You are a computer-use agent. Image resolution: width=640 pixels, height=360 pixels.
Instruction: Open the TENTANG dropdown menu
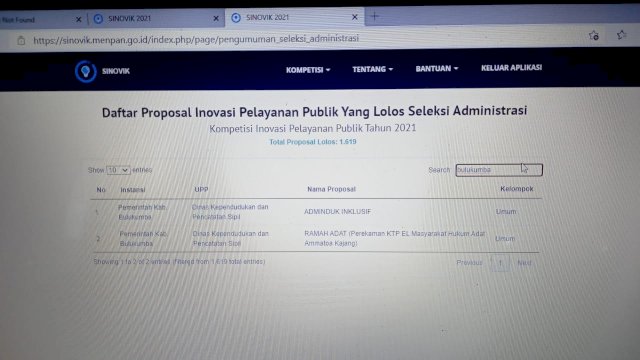(373, 69)
